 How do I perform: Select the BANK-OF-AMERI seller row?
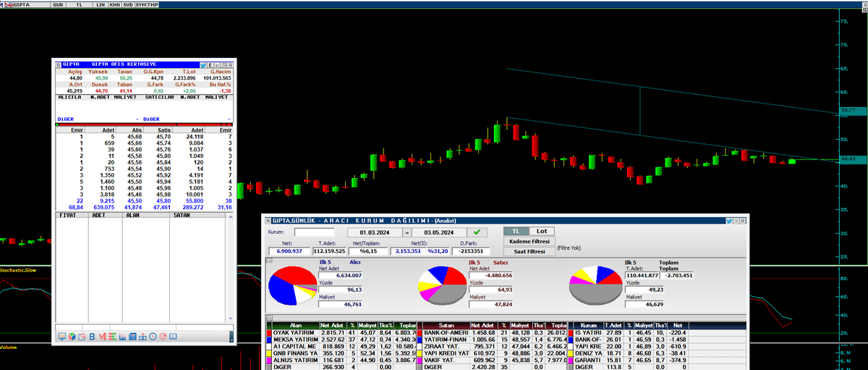pos(493,333)
